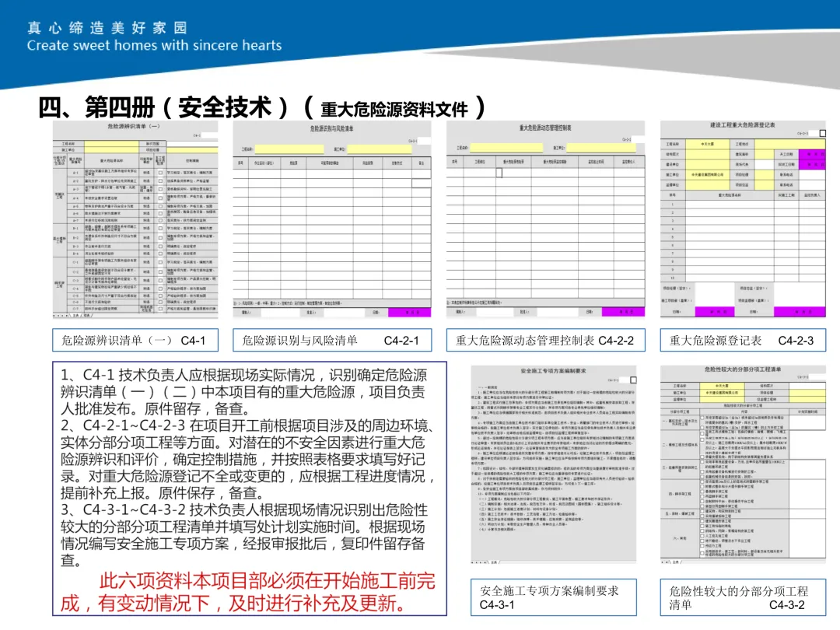Select caption box 安全施工专项方案编制要求 C4-3-1
Screen dimensions: 840x630
554,597
